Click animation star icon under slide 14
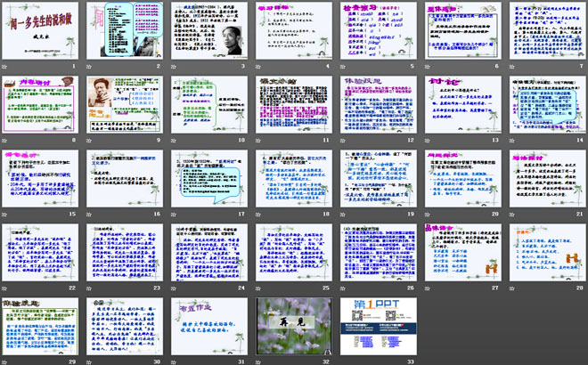This screenshot has width=588, height=365. (512, 140)
